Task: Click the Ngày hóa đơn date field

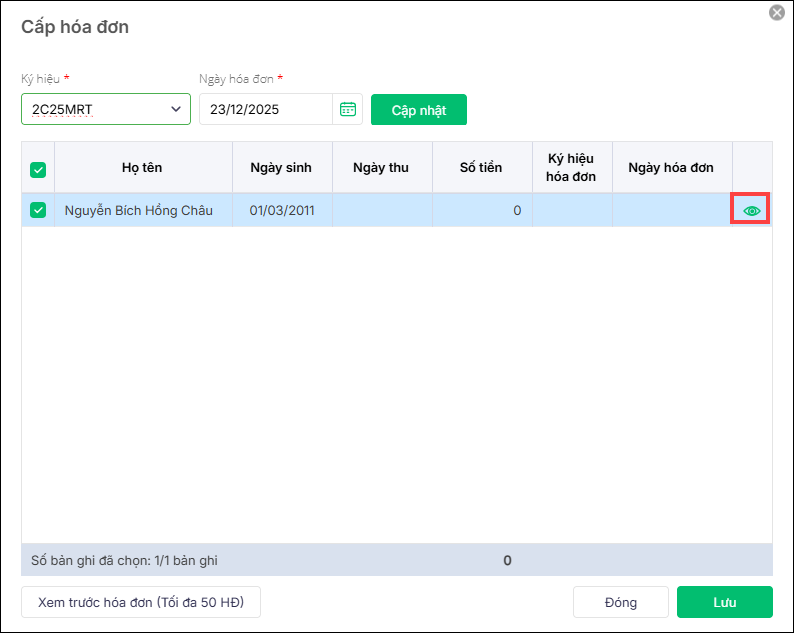Action: coord(265,109)
